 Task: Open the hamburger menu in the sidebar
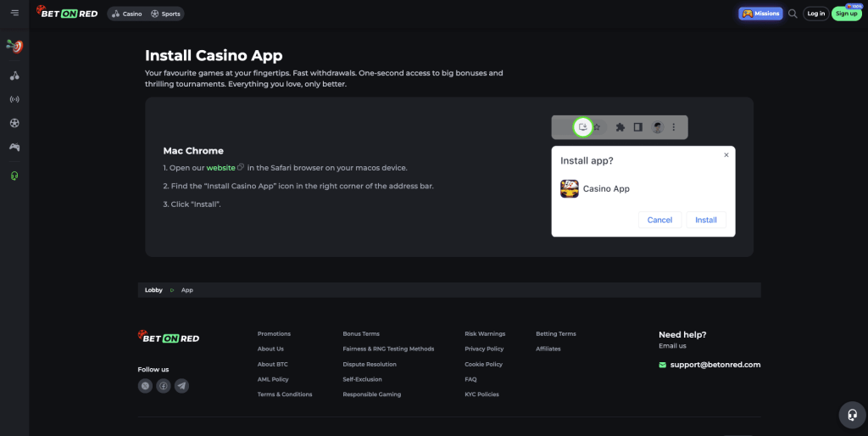tap(14, 13)
